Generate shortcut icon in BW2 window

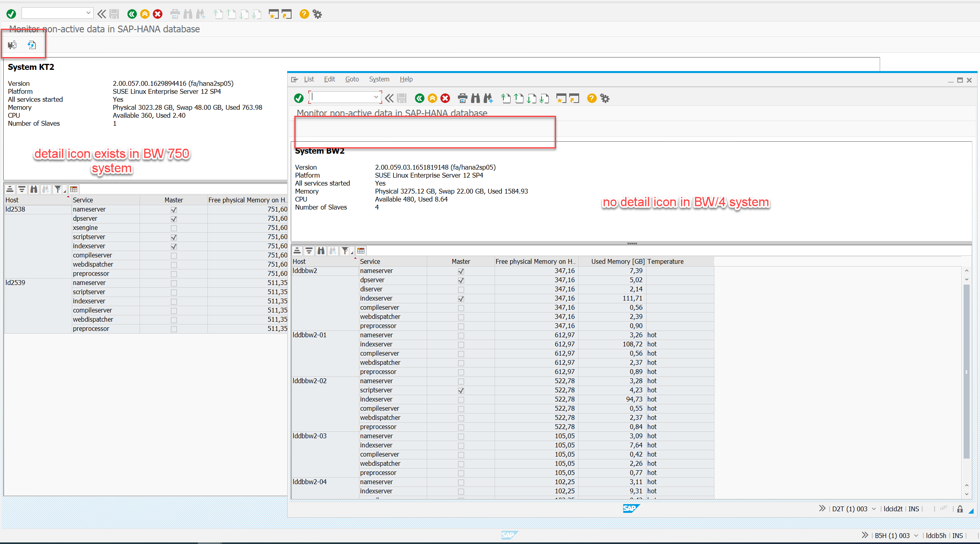[574, 98]
